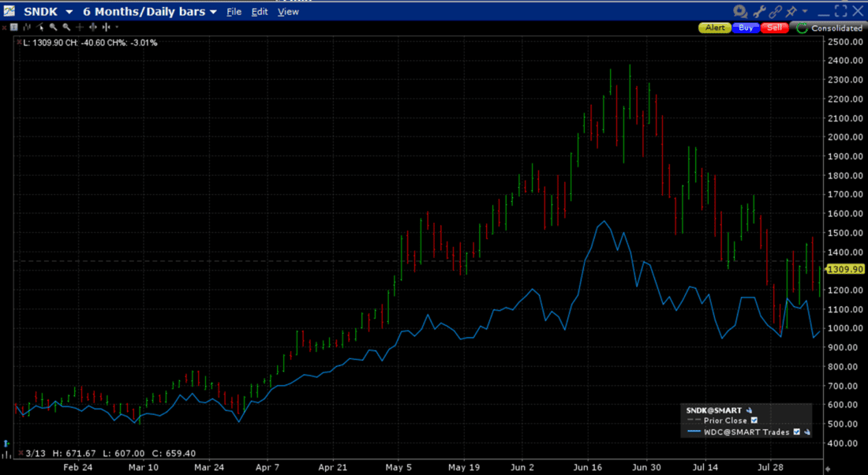The image size is (868, 475).
Task: Click the SNDK@SMART legend label
Action: (x=713, y=410)
